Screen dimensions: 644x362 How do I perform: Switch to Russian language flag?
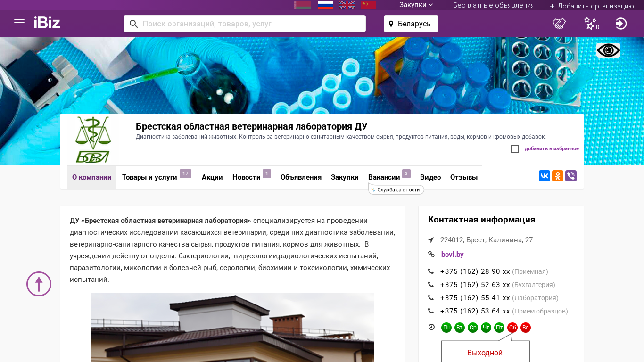click(x=325, y=5)
